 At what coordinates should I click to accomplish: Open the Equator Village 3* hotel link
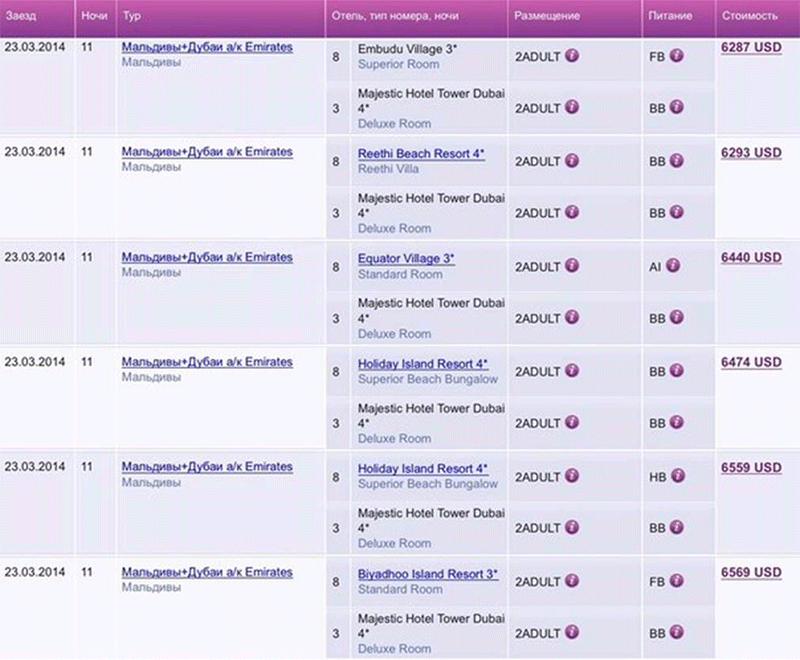pos(406,258)
